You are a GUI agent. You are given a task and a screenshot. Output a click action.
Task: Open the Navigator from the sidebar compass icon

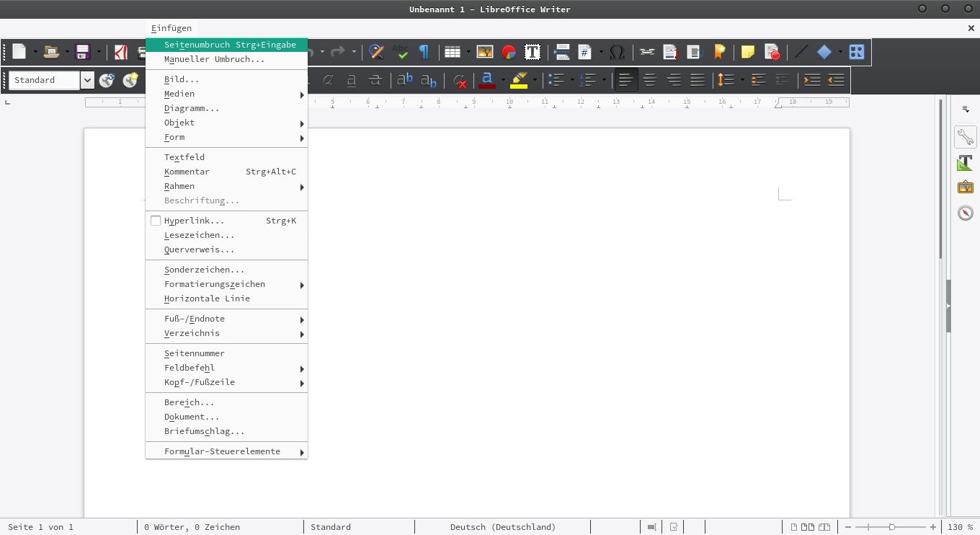966,213
